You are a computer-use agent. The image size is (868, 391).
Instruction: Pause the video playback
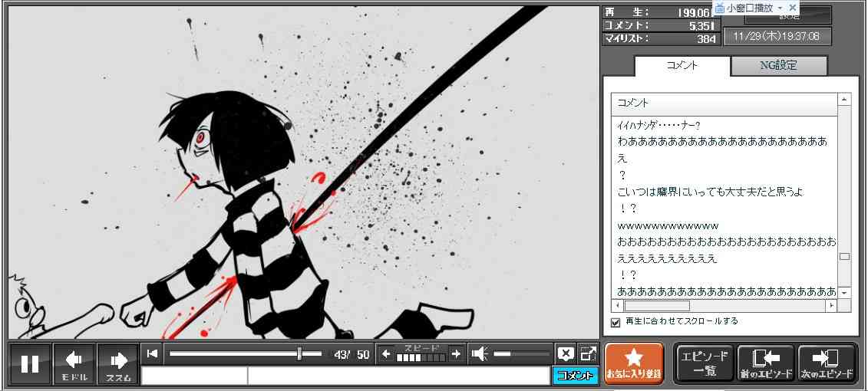tap(30, 363)
